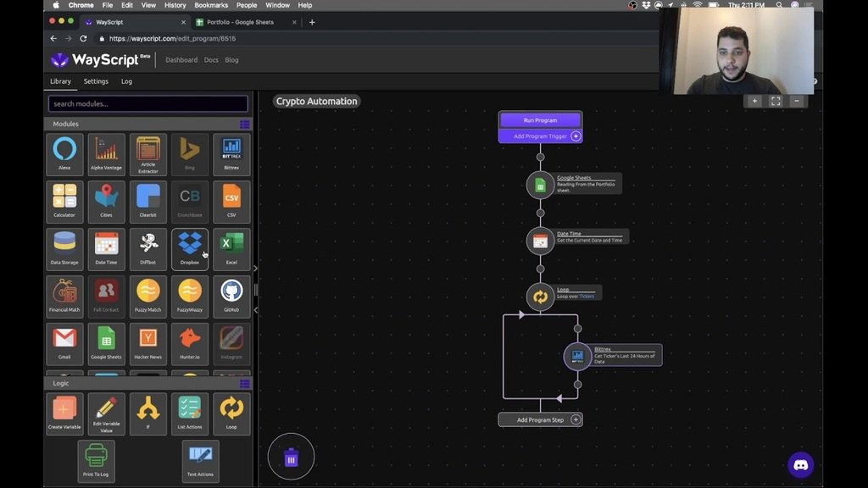868x488 pixels.
Task: Select the Hacker News module
Action: (147, 344)
